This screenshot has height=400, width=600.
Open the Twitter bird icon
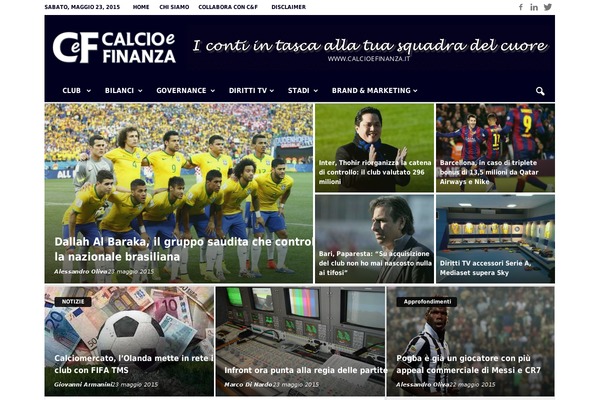click(x=548, y=7)
